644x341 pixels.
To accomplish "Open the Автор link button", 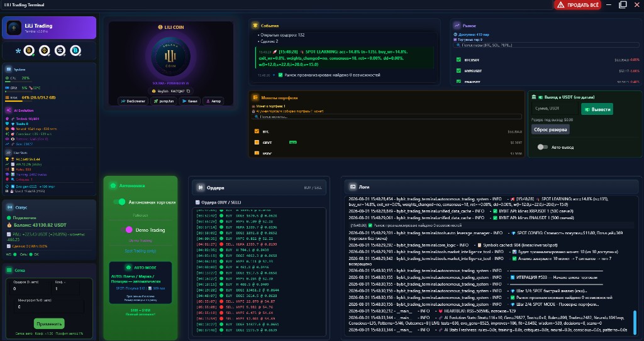I will click(x=214, y=101).
